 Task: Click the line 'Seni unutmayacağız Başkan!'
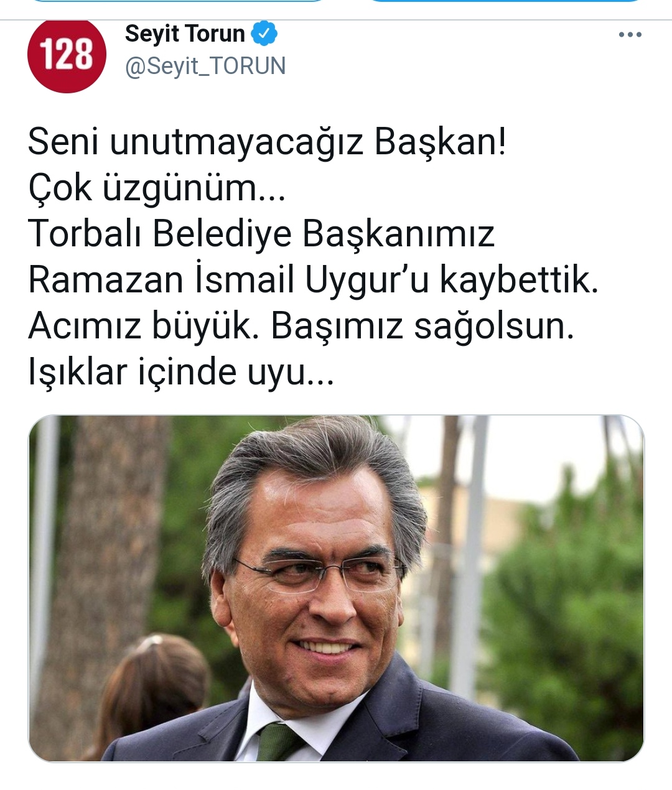click(267, 143)
